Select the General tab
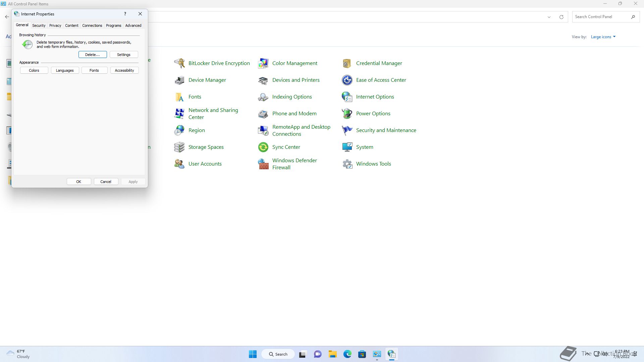This screenshot has width=644, height=362. click(22, 25)
